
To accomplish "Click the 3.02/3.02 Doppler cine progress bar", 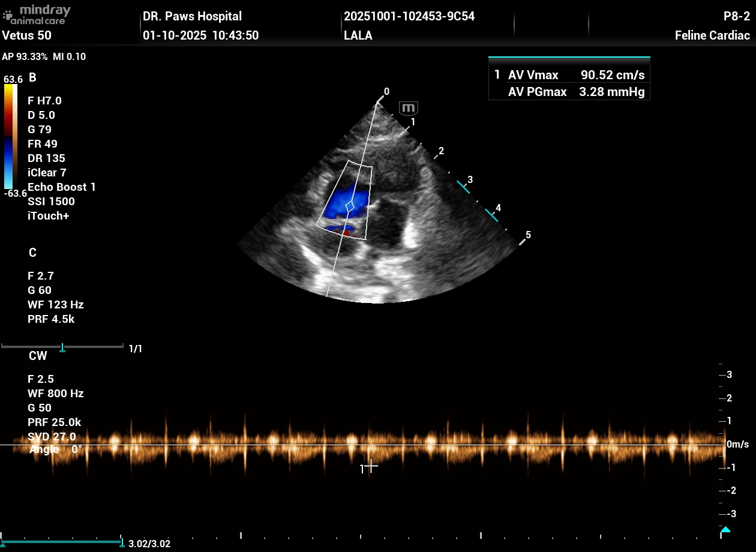I will (x=61, y=542).
